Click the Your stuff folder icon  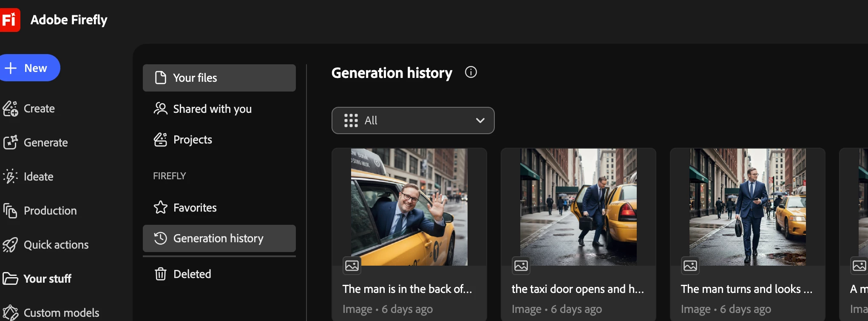(x=10, y=279)
